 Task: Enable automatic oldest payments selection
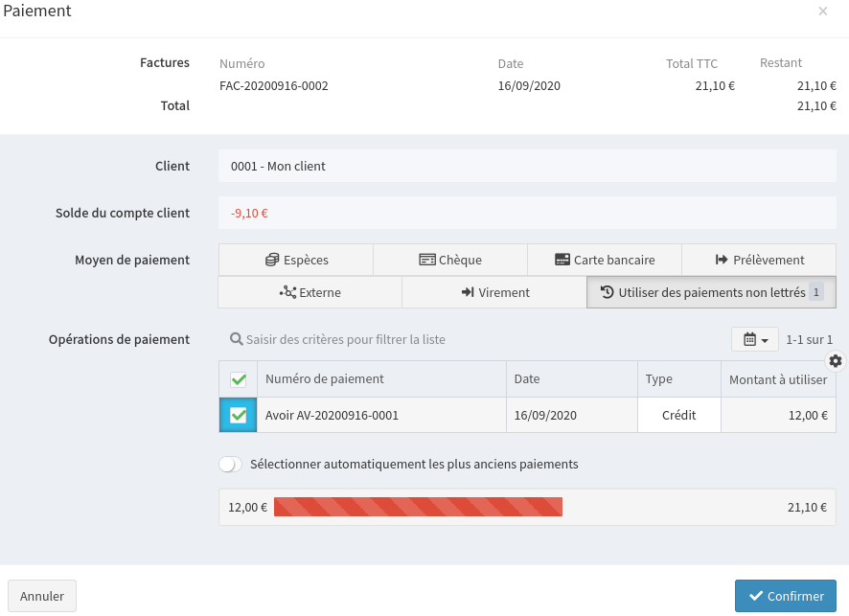(231, 464)
